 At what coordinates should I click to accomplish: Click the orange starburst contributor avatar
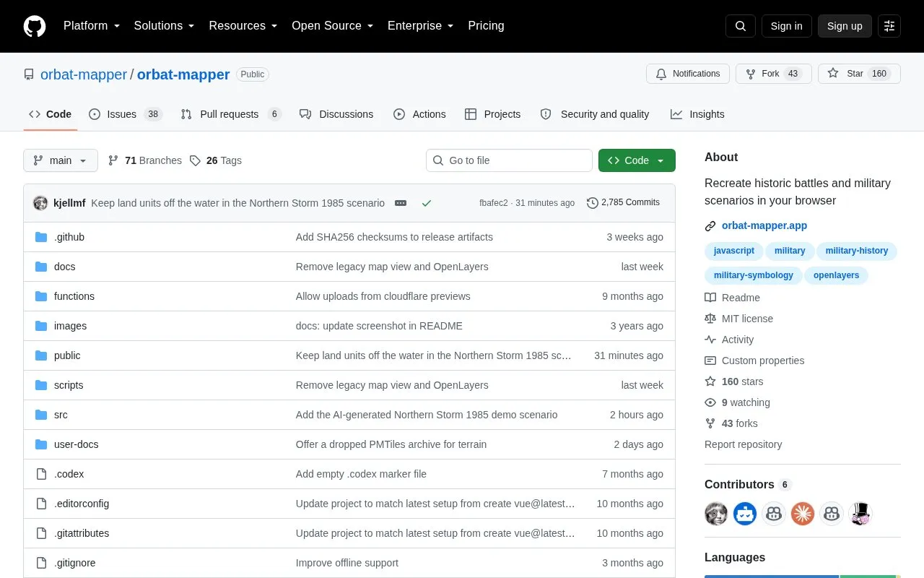803,514
